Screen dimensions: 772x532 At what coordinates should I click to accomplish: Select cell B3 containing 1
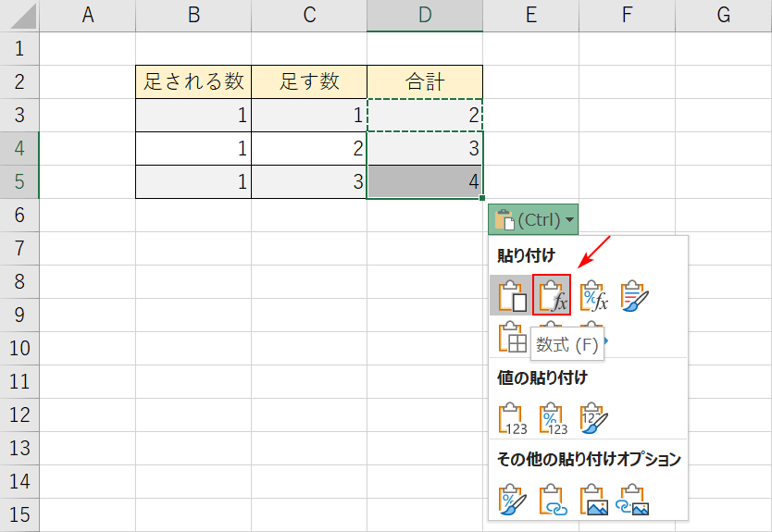(193, 115)
